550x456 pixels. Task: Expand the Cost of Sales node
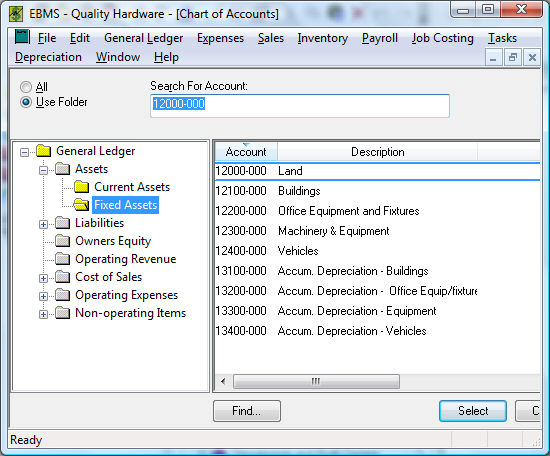click(x=43, y=279)
